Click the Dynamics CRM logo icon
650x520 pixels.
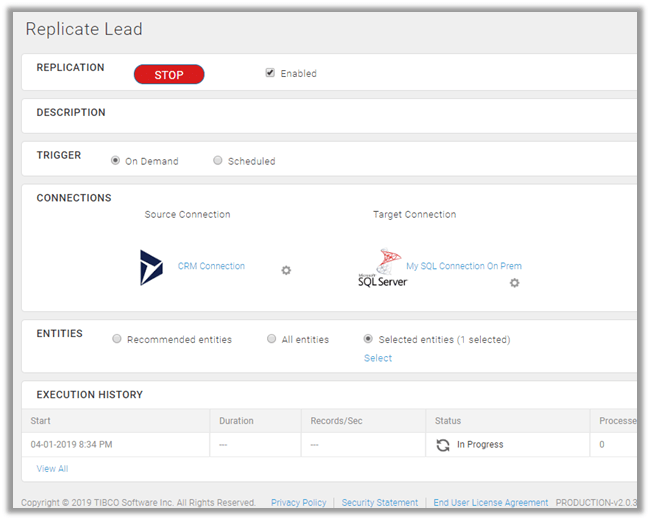151,268
